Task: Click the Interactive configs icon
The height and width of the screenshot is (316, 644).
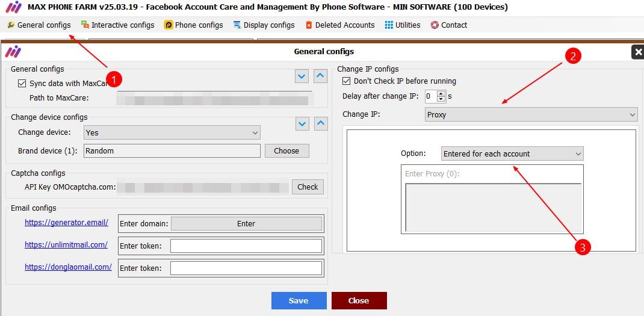Action: pos(85,25)
